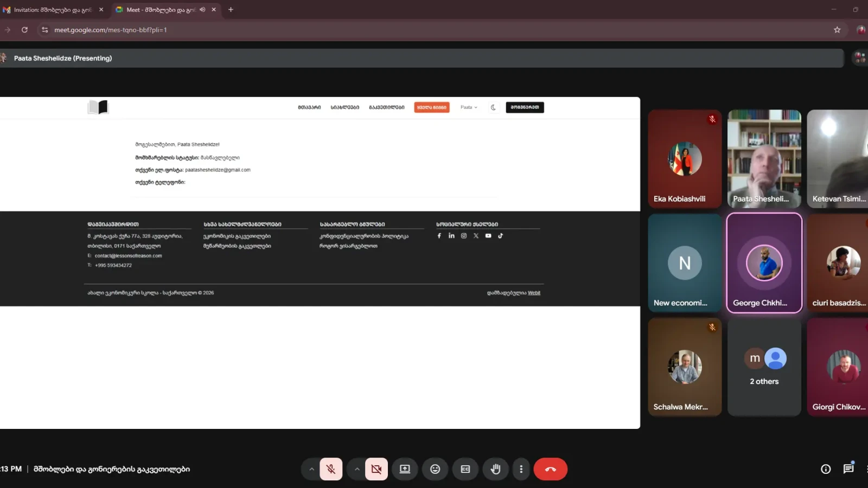
Task: Unmute your microphone
Action: 331,469
